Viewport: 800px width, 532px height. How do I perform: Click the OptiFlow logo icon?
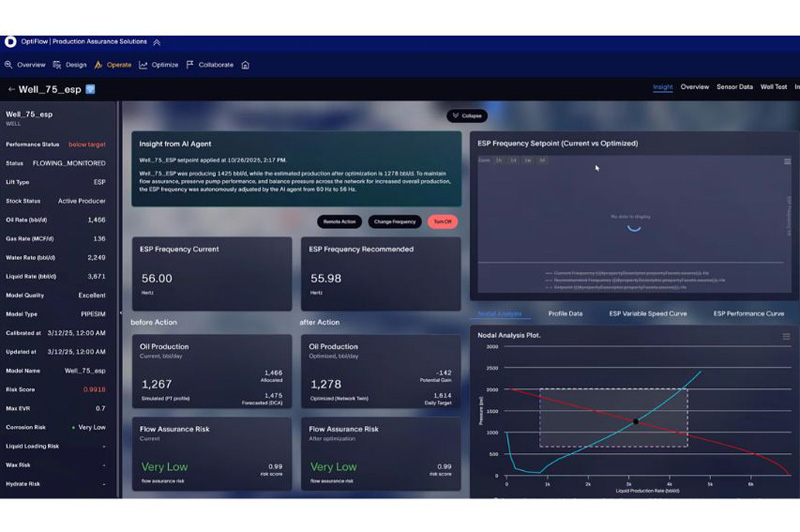[10, 42]
